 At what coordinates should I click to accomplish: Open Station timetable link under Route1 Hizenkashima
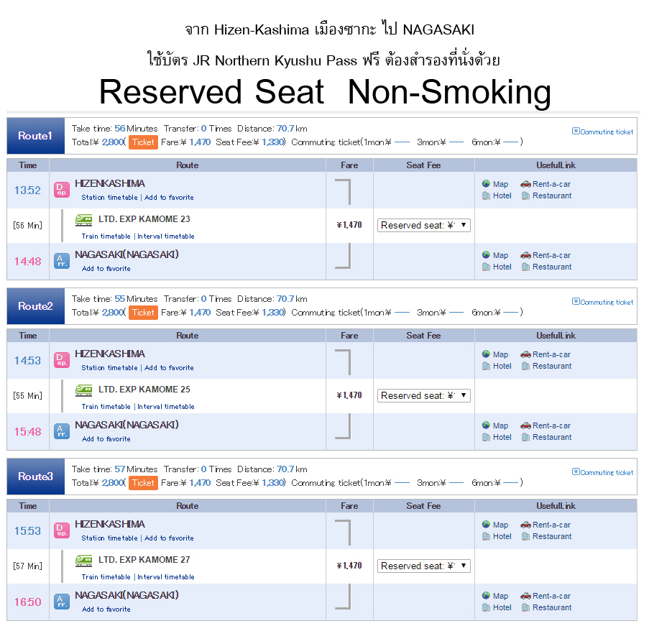point(109,198)
